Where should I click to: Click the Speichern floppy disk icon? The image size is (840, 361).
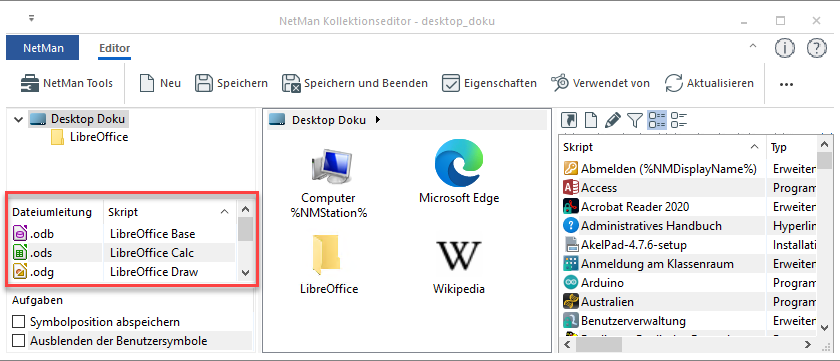click(x=204, y=84)
